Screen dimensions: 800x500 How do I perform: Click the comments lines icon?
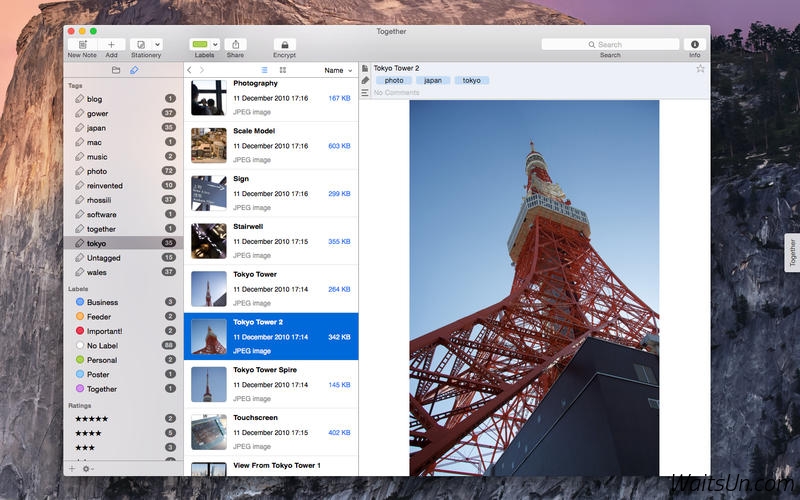pos(365,92)
